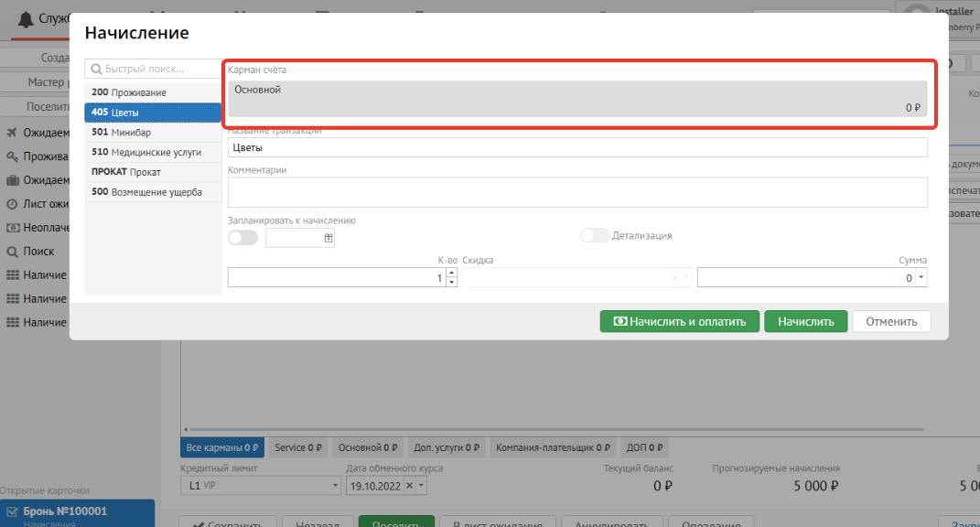Click into the Комментарии text area

coord(577,192)
